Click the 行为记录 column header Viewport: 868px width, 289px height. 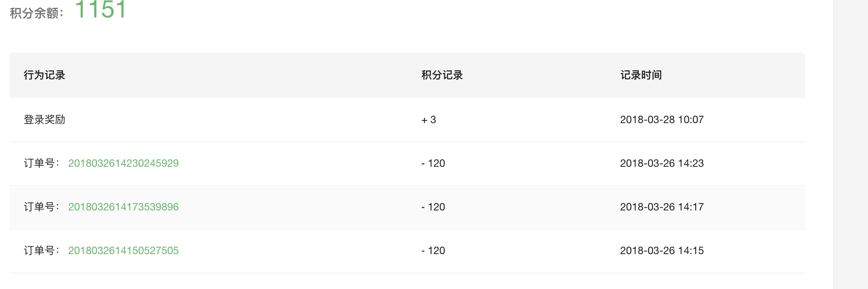tap(44, 75)
